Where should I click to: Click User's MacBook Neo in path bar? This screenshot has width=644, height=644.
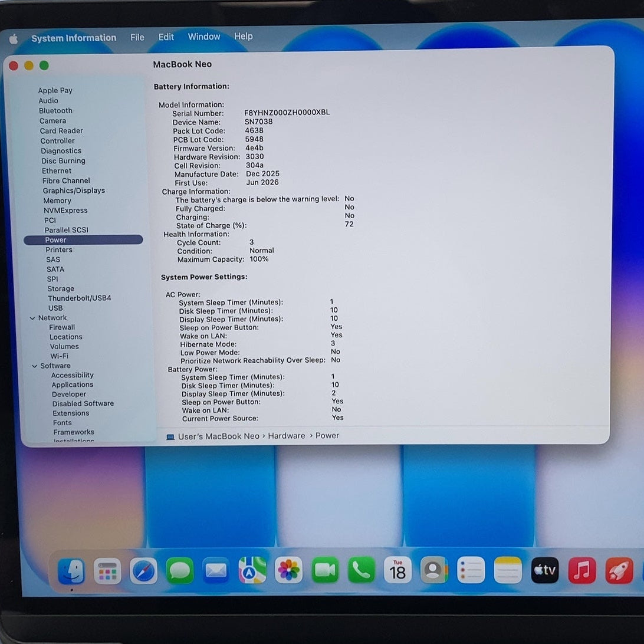tap(218, 436)
